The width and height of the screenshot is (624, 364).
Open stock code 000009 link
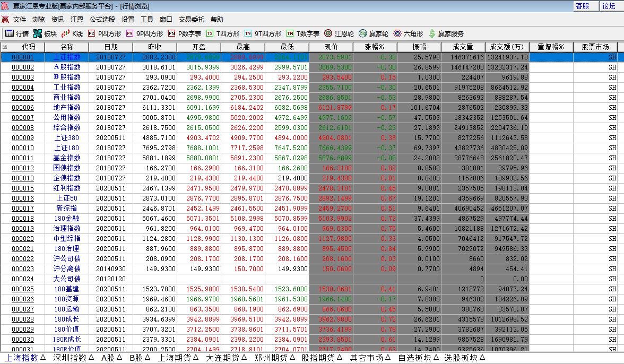pos(23,138)
